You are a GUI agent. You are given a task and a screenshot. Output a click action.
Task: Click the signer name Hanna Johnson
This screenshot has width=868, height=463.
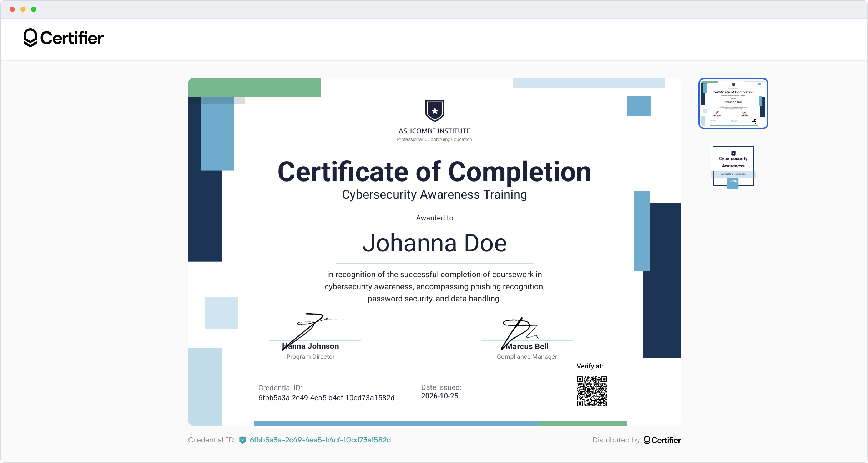(311, 346)
